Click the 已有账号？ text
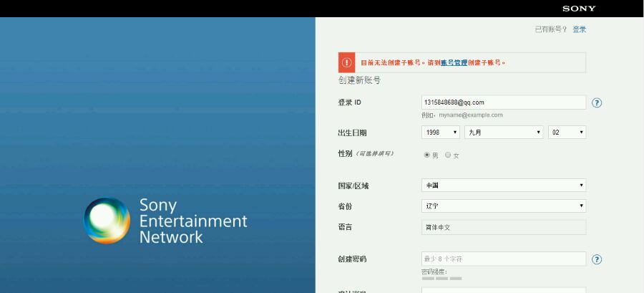Image resolution: width=644 pixels, height=293 pixels. [x=551, y=29]
